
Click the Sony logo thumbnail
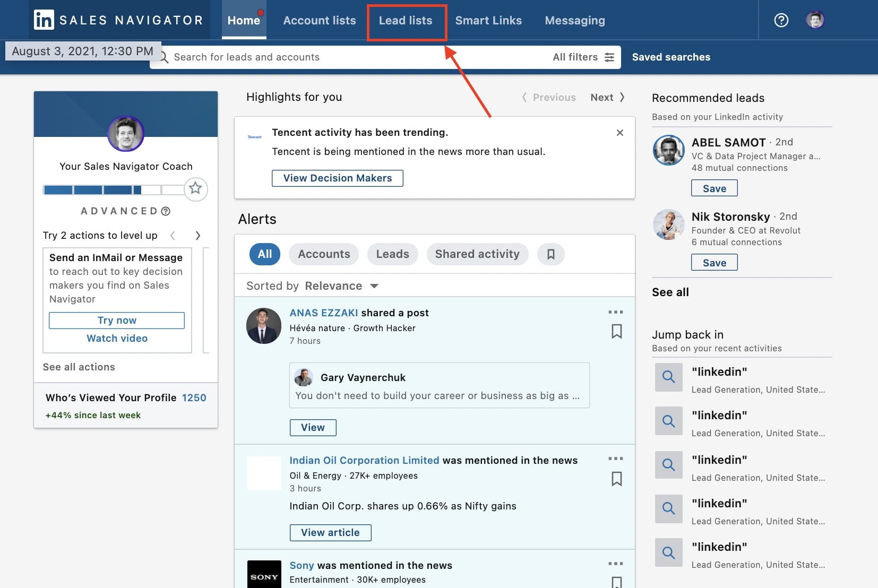[264, 574]
